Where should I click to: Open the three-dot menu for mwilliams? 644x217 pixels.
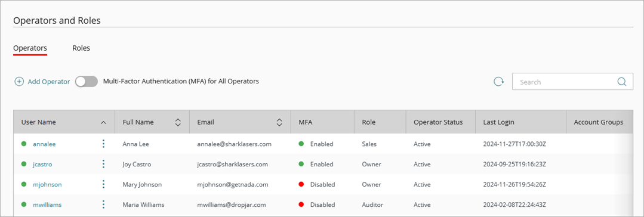click(x=103, y=204)
